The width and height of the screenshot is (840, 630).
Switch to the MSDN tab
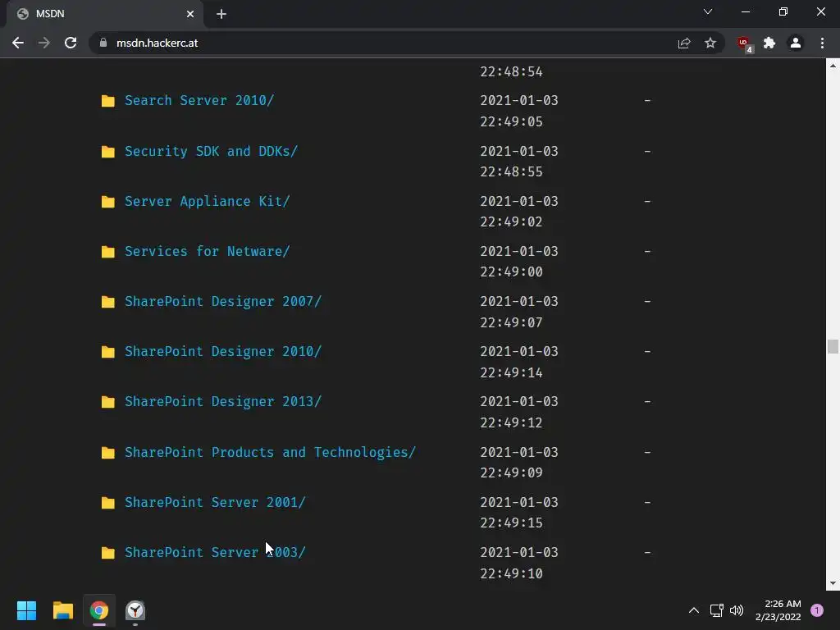coord(104,14)
